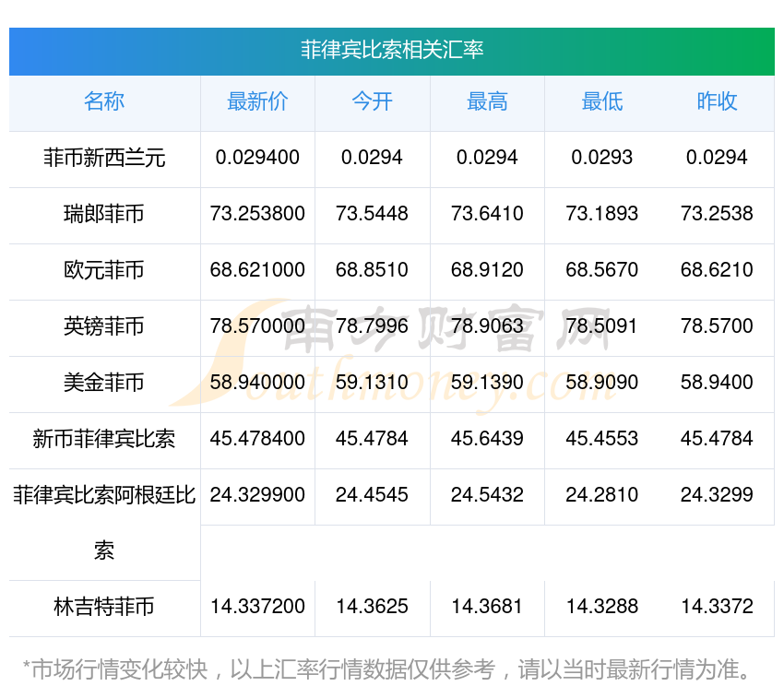Select the 最低 column header
The width and height of the screenshot is (784, 698).
pyautogui.click(x=601, y=101)
